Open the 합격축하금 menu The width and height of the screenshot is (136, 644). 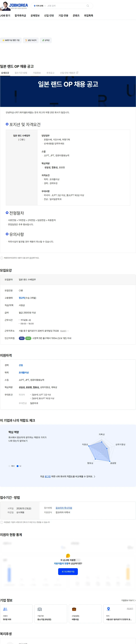(20, 15)
